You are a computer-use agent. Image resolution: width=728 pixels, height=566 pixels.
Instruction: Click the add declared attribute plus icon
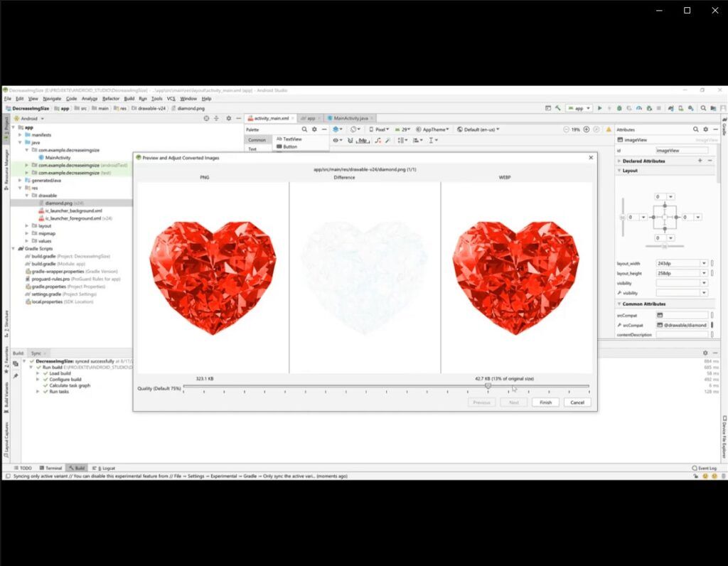pyautogui.click(x=700, y=161)
